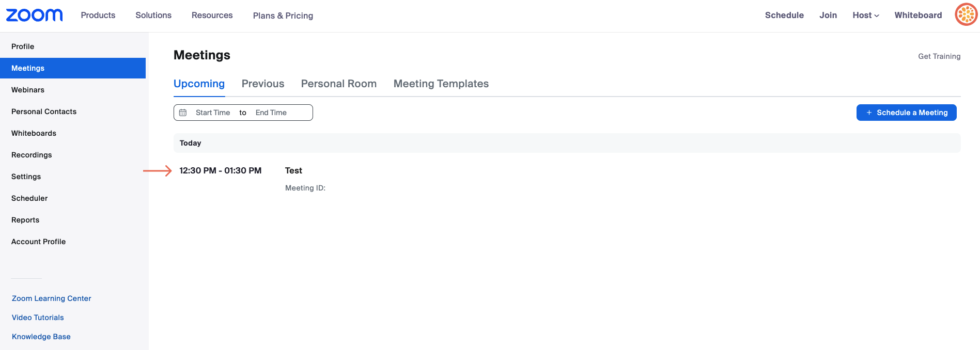Screen dimensions: 980x350
Task: Open Plans & Pricing page
Action: pos(283,15)
